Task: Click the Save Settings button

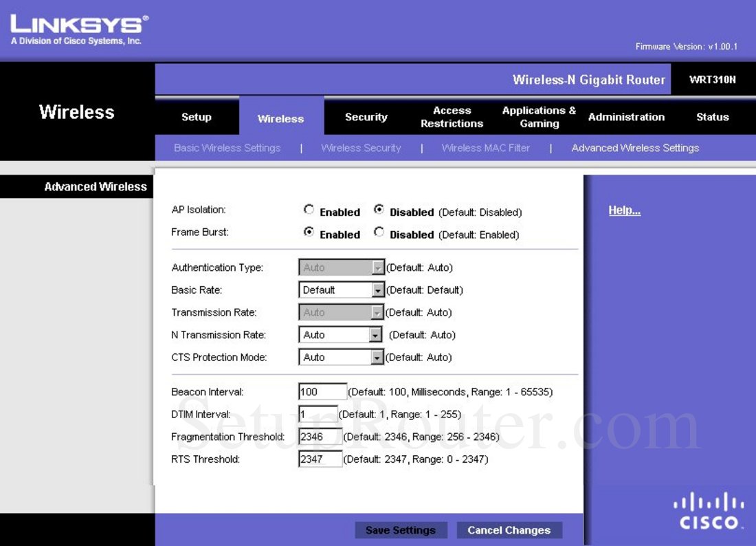Action: (401, 529)
